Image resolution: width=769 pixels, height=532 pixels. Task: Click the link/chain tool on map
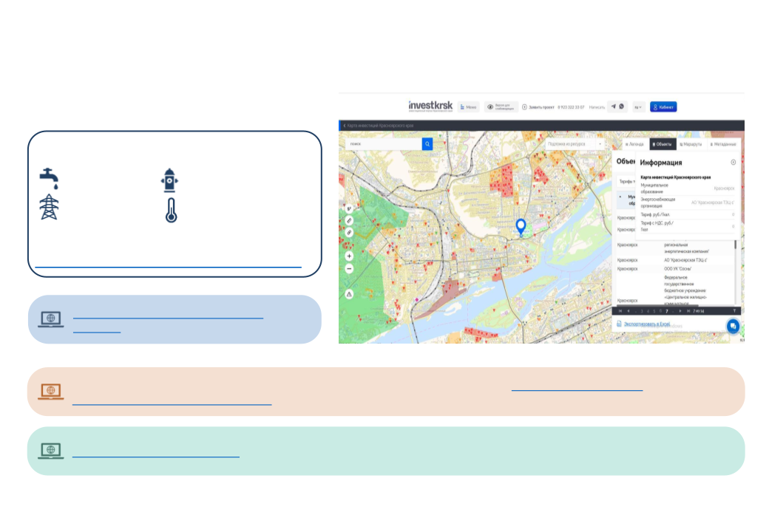pos(349,232)
